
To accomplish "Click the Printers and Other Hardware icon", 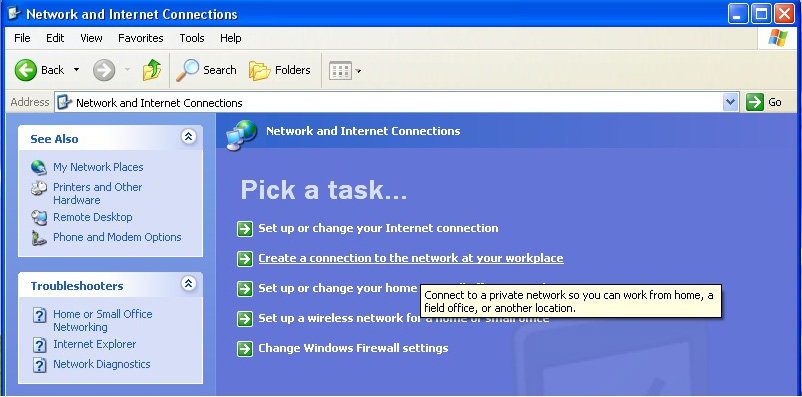I will (x=39, y=189).
